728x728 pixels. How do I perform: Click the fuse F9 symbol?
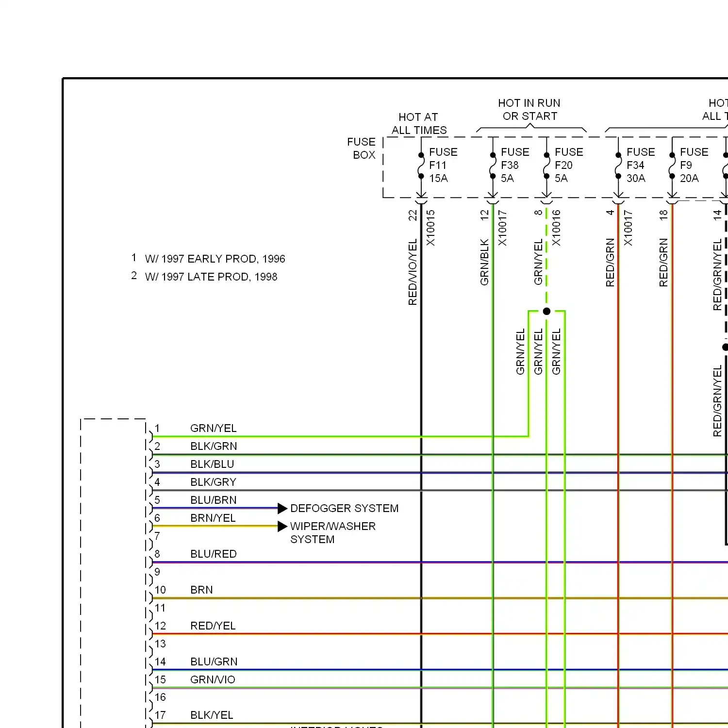(672, 165)
